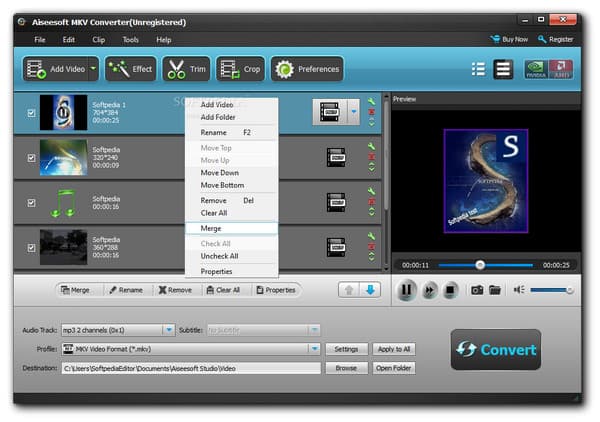
Task: Click the big Convert button
Action: (x=496, y=350)
